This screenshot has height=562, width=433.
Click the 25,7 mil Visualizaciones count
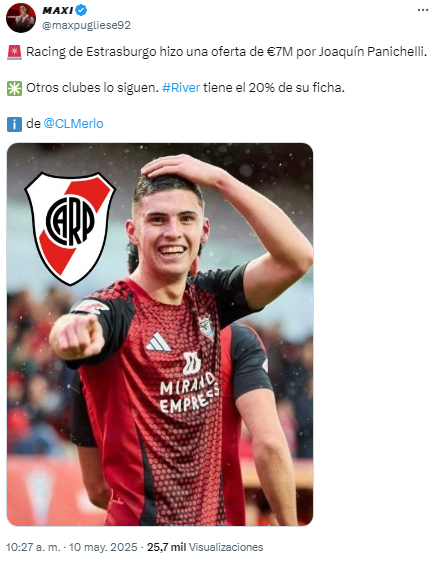pos(205,547)
